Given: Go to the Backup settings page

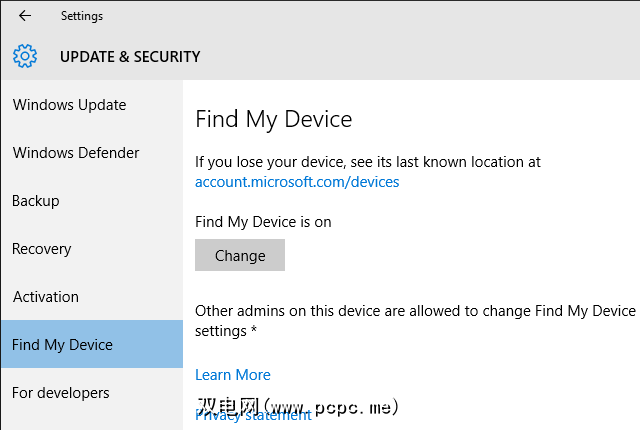Looking at the screenshot, I should click(x=36, y=201).
